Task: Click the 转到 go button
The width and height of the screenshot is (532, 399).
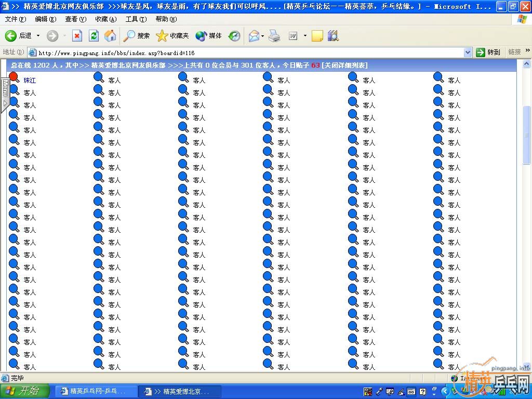Action: pyautogui.click(x=488, y=52)
